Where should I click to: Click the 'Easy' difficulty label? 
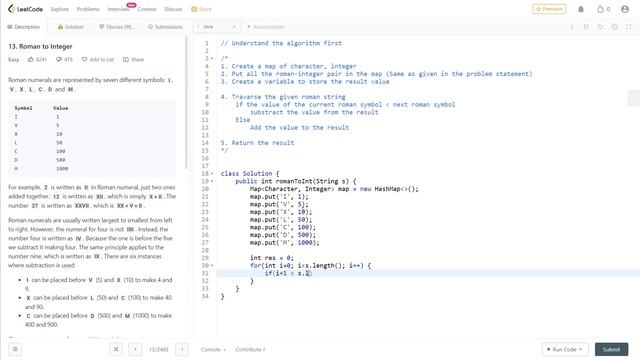coord(13,60)
